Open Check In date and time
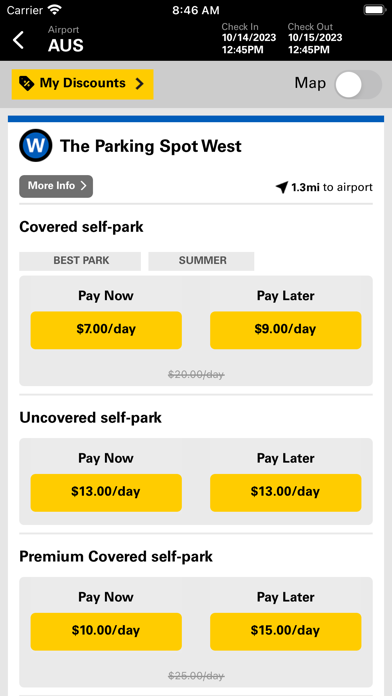The height and width of the screenshot is (696, 392). click(x=249, y=39)
